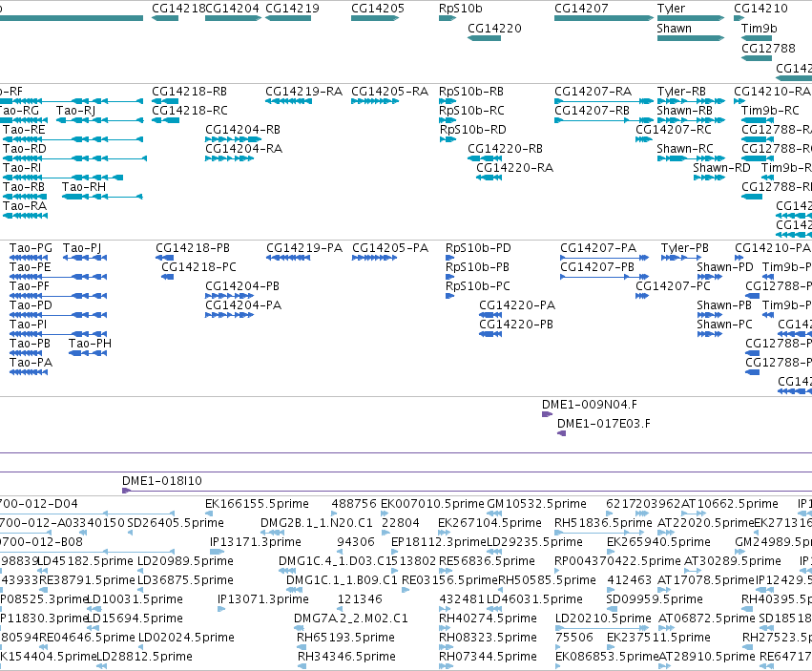Click the EK166155.5prime EST label
Viewport: 812px width, 671px height.
[257, 504]
